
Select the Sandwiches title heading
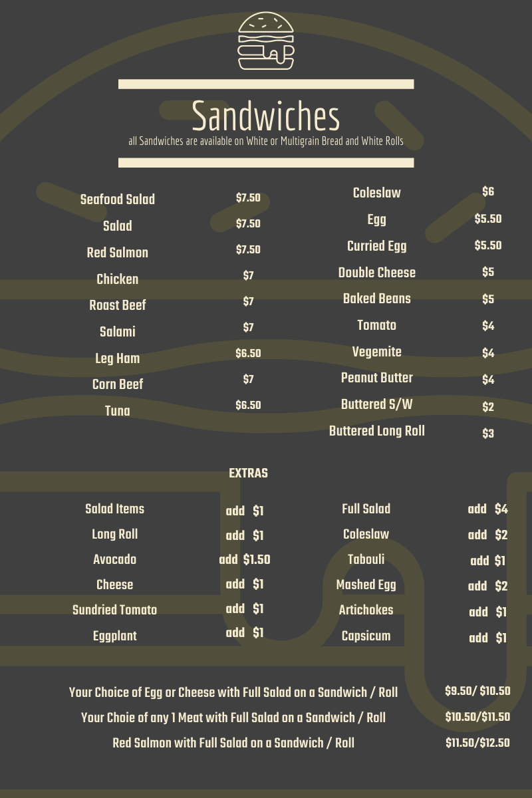[x=266, y=116]
